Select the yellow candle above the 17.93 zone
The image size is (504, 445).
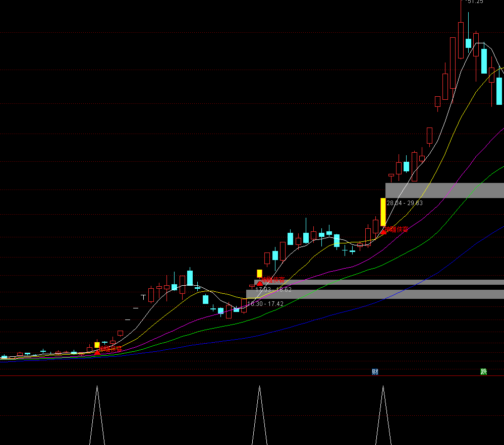[x=259, y=273]
